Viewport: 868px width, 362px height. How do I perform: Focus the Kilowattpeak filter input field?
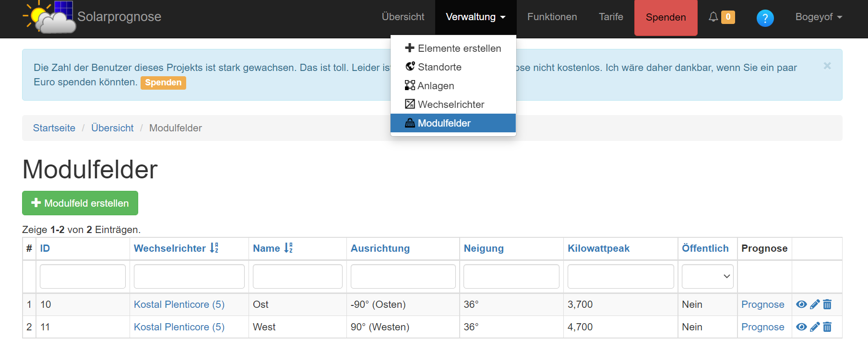click(x=620, y=277)
